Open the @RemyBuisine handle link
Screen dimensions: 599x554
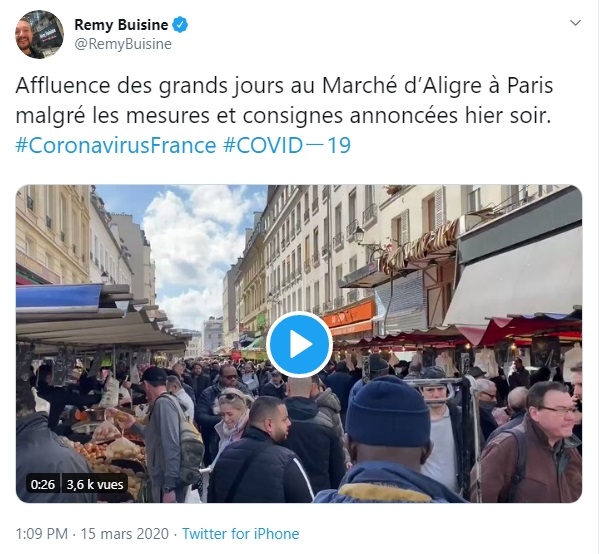click(x=123, y=44)
